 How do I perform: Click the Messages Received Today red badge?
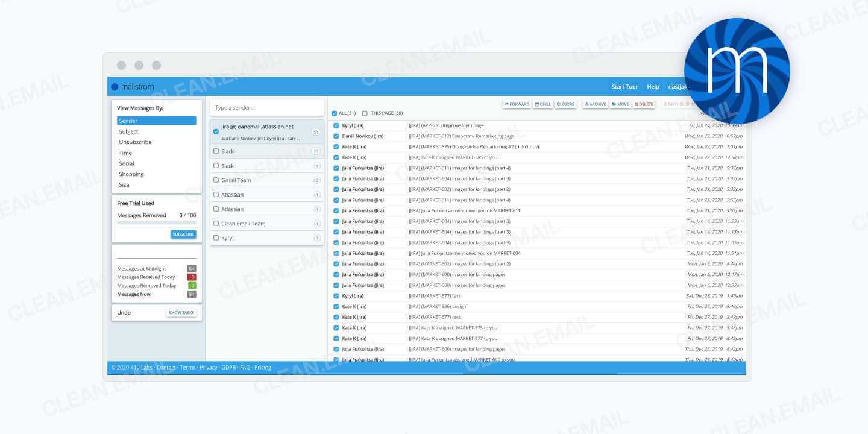pos(192,277)
